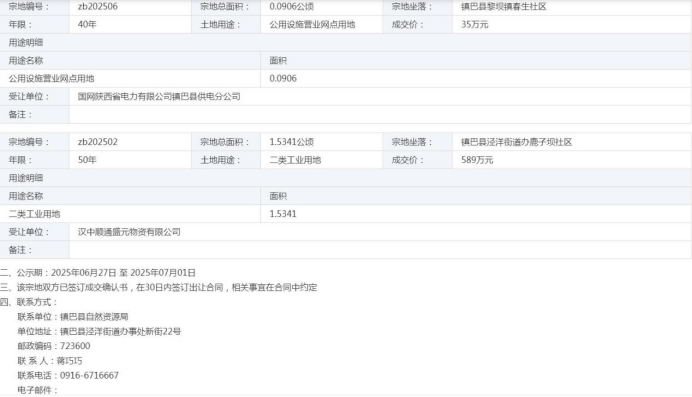Image resolution: width=692 pixels, height=397 pixels.
Task: Select parcel number zb202506
Action: 98,7
